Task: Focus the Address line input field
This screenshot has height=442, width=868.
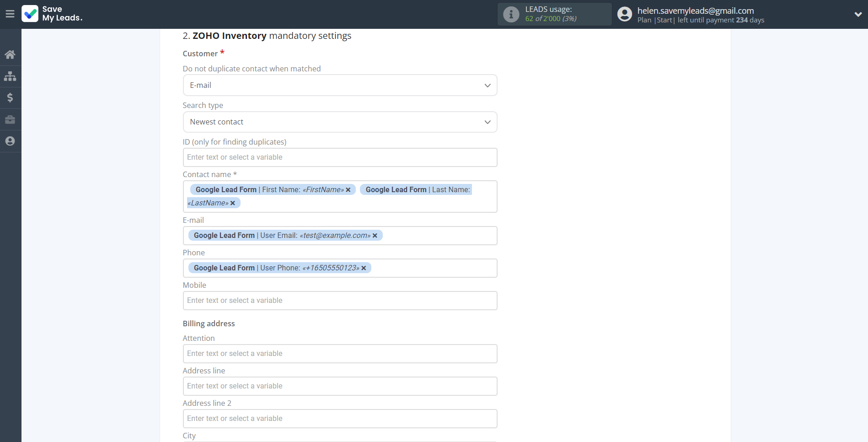Action: click(x=340, y=386)
